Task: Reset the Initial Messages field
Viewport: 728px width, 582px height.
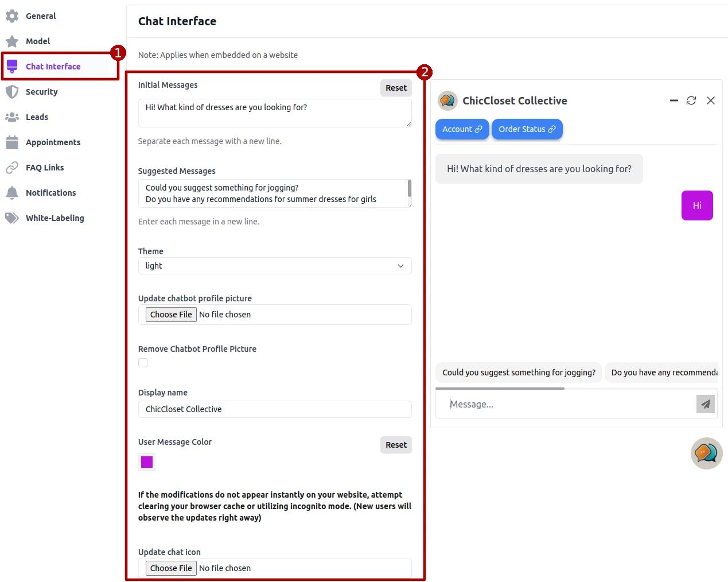Action: (396, 88)
